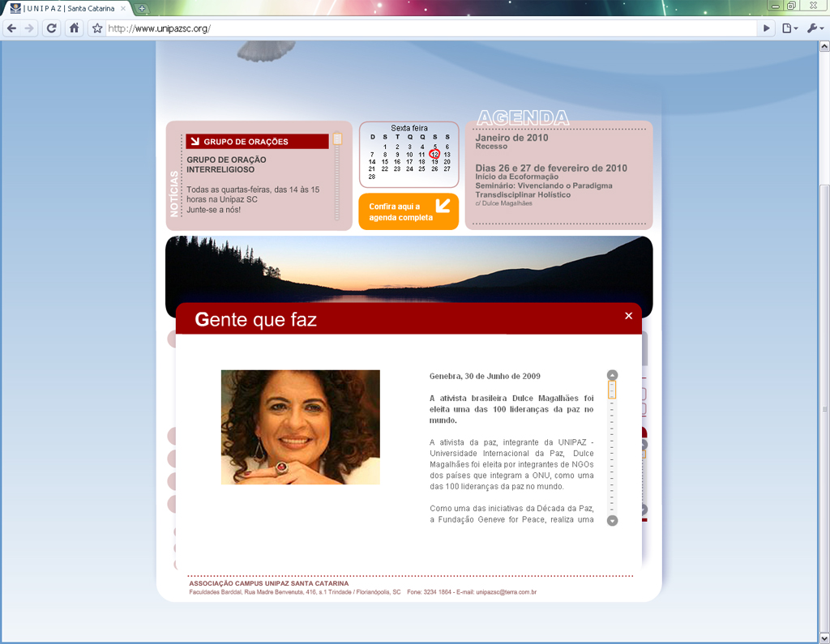Image resolution: width=830 pixels, height=644 pixels.
Task: Close the 'Gente que faz' popup
Action: coord(628,316)
